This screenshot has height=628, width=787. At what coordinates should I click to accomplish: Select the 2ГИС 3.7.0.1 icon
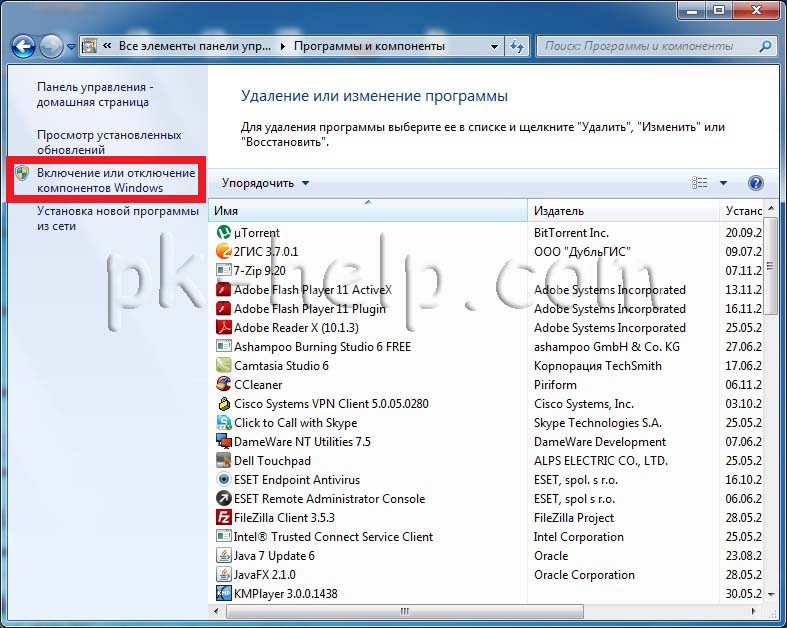(x=223, y=251)
